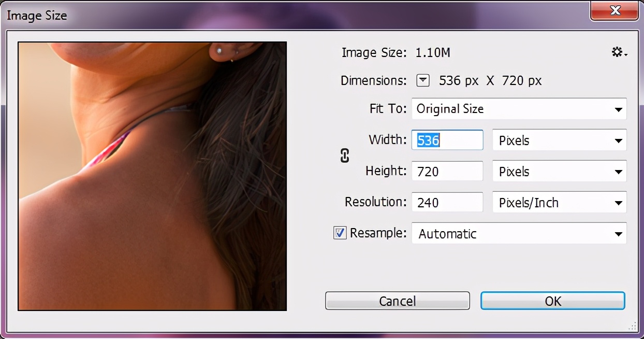This screenshot has width=644, height=339.
Task: Click the Resolution field showing 240
Action: 447,202
